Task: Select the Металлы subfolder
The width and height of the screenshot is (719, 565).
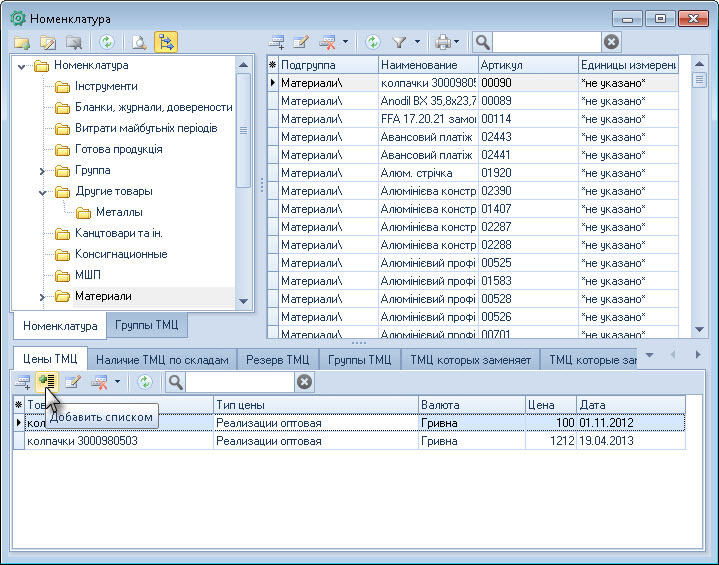Action: 119,212
